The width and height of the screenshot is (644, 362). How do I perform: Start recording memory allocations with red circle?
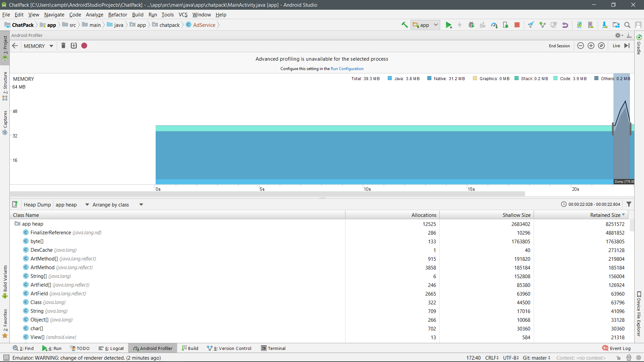[x=84, y=46]
